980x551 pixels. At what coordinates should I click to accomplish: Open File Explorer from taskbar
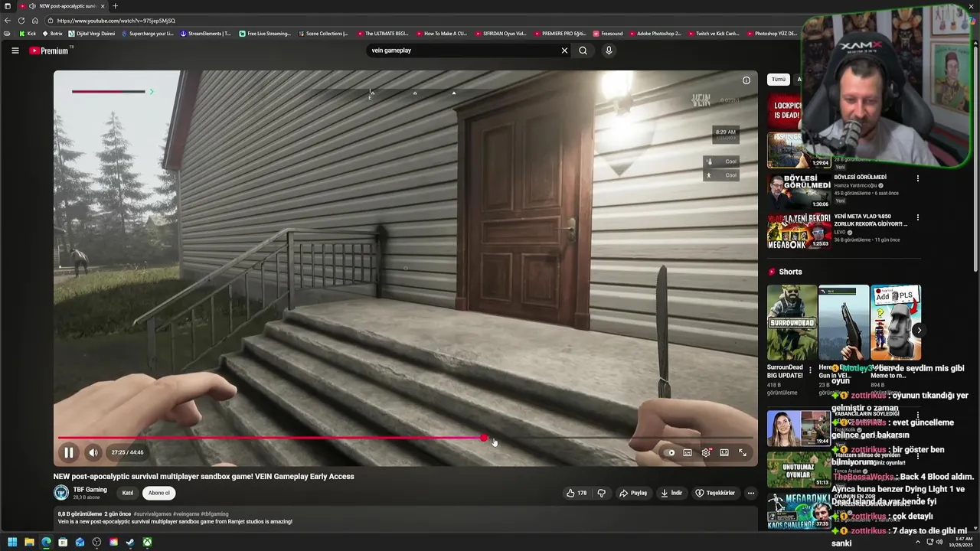tap(29, 543)
